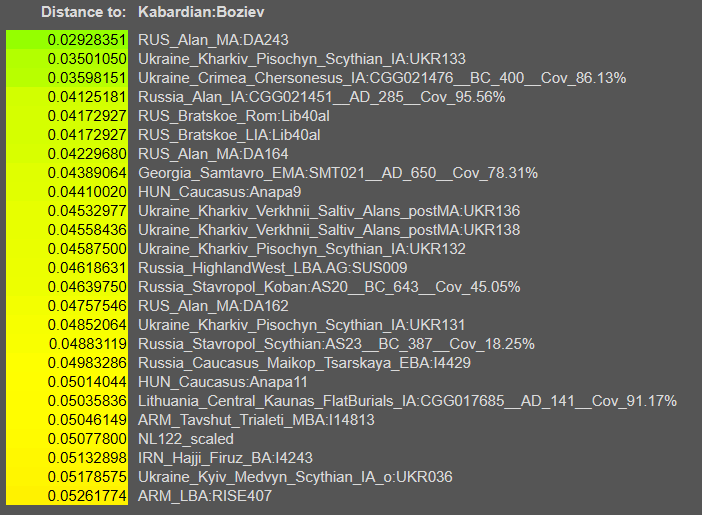Select the NL122_scaled sample
702x515 pixels.
[x=186, y=439]
